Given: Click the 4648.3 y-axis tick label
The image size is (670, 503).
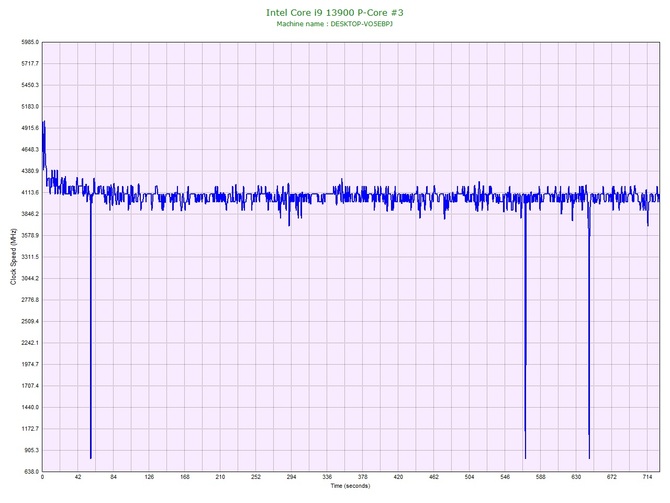Looking at the screenshot, I should point(30,150).
